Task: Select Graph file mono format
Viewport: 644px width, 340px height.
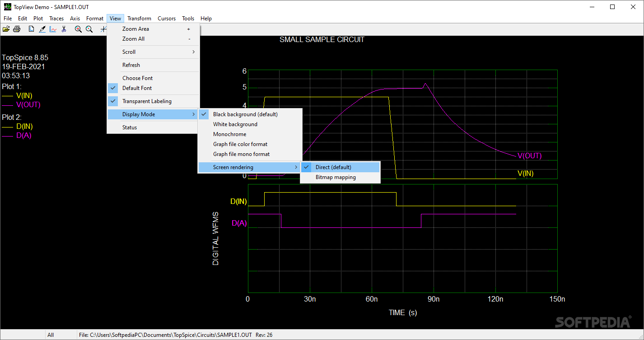Action: [250, 154]
